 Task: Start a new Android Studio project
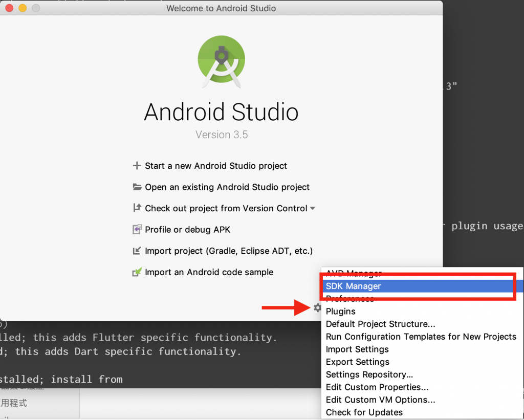(216, 166)
